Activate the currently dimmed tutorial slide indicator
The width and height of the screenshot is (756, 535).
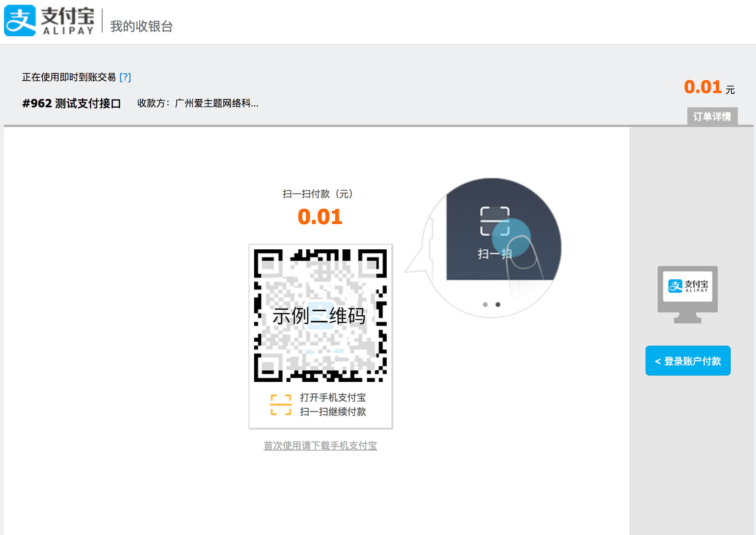[x=485, y=304]
